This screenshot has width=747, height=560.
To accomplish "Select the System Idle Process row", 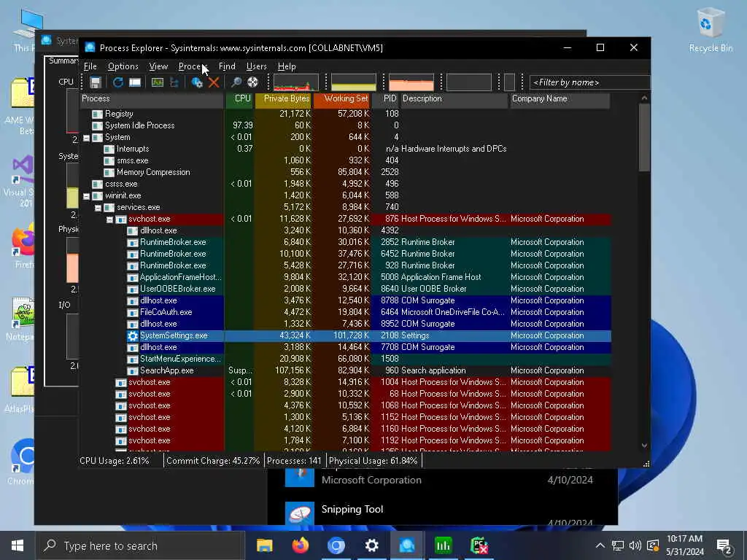I will (x=345, y=125).
